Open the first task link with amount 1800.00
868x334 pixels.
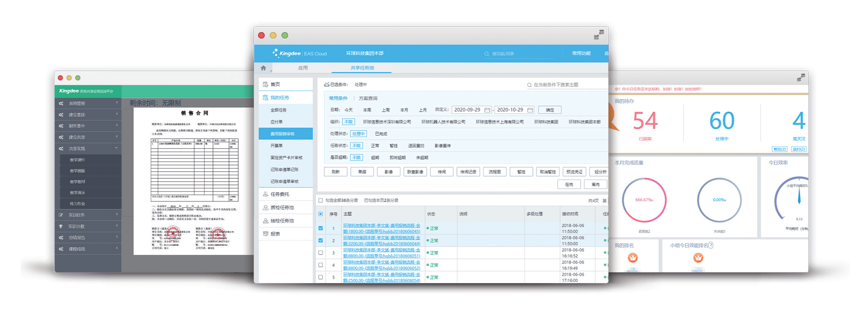pyautogui.click(x=381, y=228)
